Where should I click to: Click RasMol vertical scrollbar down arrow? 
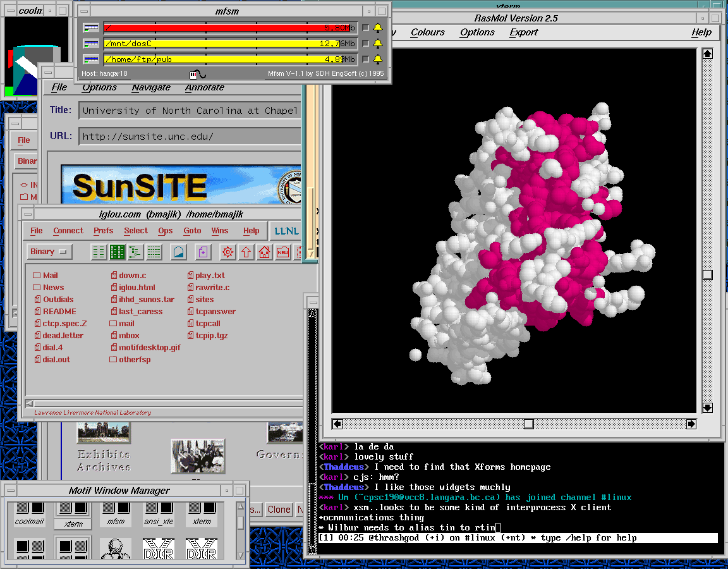tap(707, 408)
